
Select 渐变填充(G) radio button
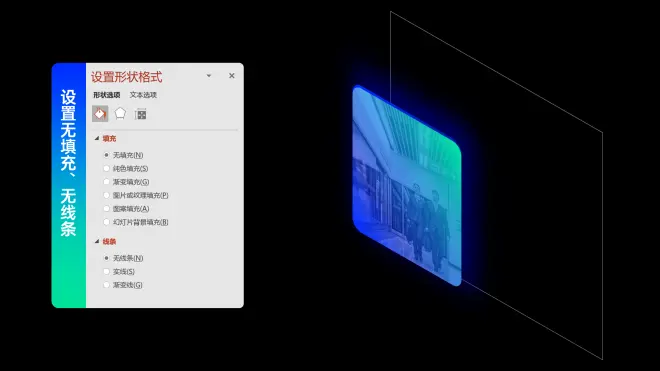click(x=106, y=182)
